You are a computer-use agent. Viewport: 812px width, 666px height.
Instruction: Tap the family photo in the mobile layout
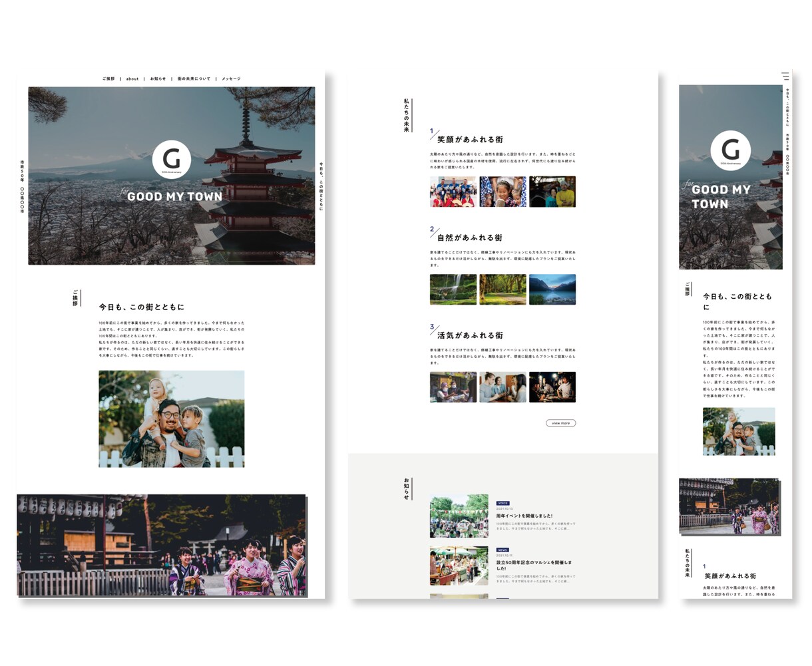coord(739,431)
